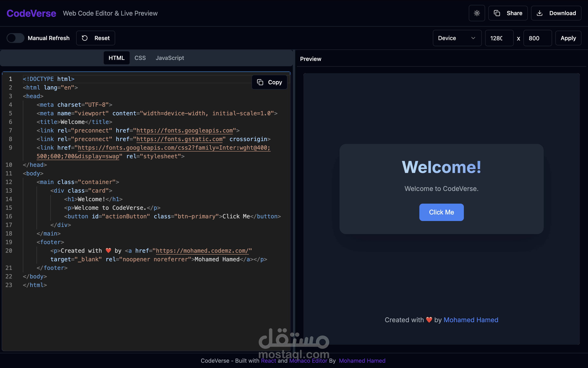Image resolution: width=588 pixels, height=368 pixels.
Task: Open the Monaco Editor link in the footer
Action: coord(308,361)
